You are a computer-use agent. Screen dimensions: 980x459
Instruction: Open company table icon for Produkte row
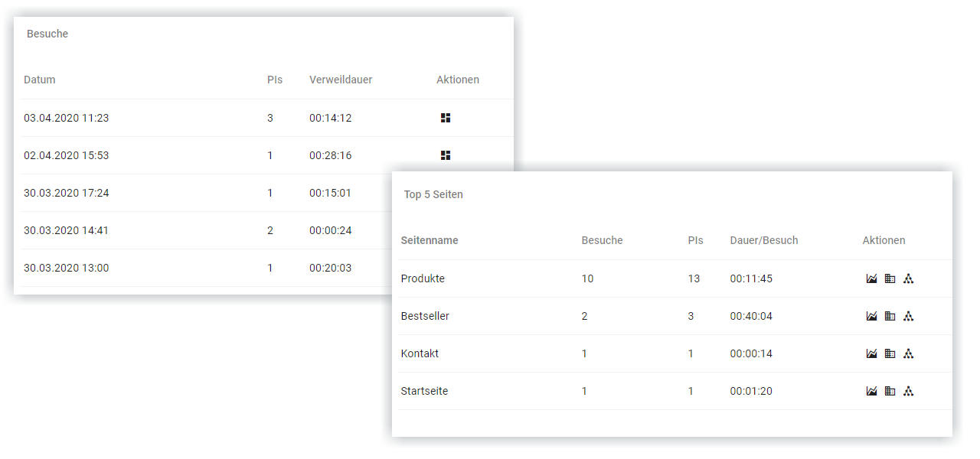[x=890, y=278]
